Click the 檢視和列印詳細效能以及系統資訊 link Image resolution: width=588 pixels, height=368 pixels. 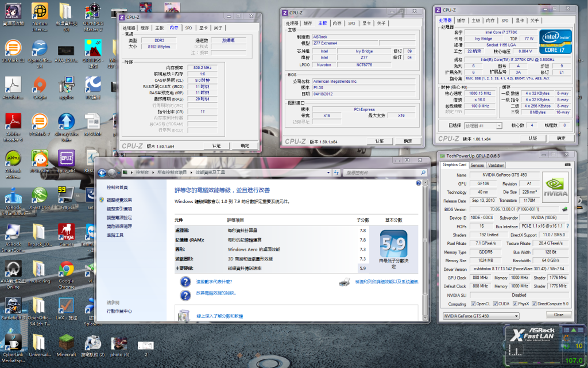[386, 282]
